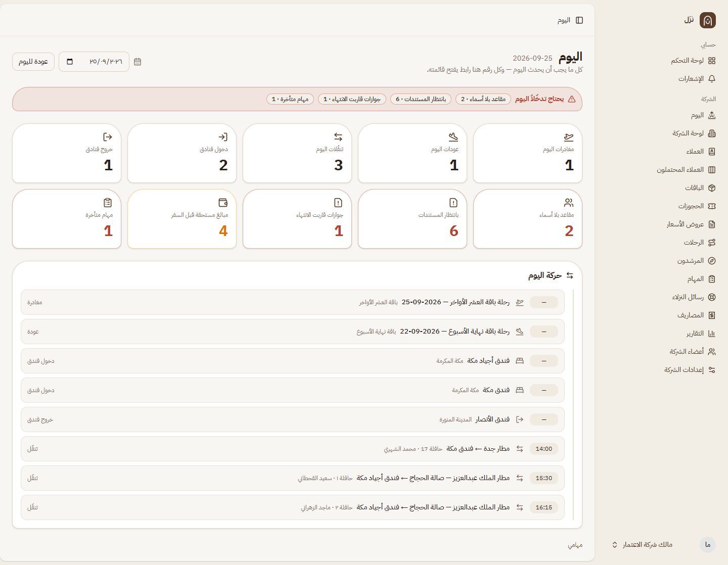Open إعدادات الشركة sliders icon

[x=712, y=370]
